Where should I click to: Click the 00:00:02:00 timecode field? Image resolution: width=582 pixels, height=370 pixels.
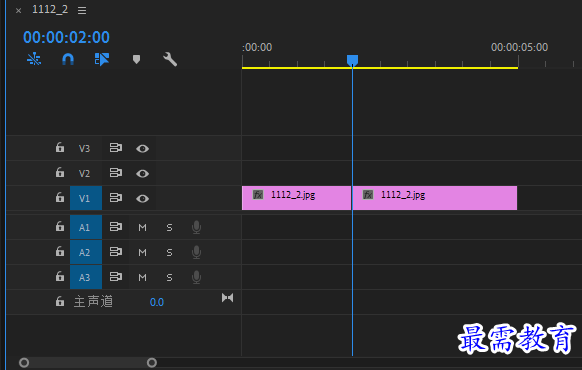pos(66,37)
